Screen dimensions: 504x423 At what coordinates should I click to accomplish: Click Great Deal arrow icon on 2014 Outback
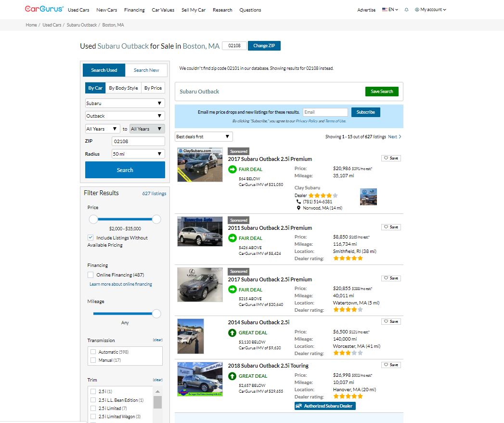(x=232, y=332)
